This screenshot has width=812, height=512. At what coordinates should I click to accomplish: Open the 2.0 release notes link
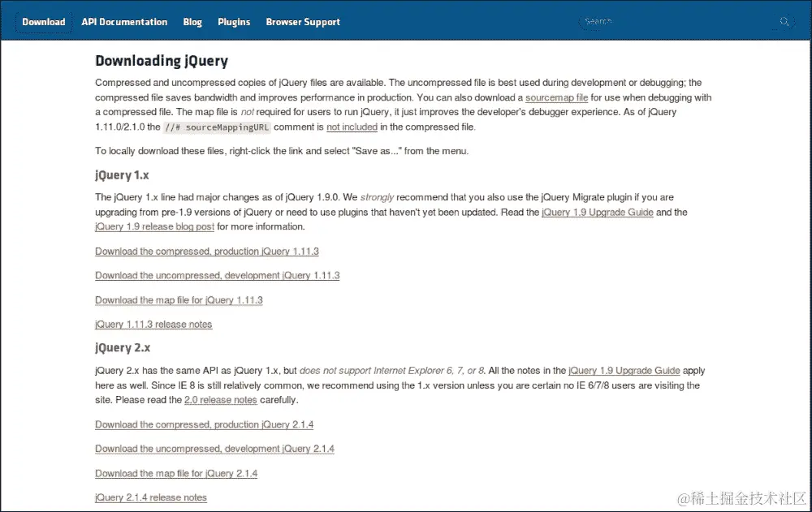(221, 400)
